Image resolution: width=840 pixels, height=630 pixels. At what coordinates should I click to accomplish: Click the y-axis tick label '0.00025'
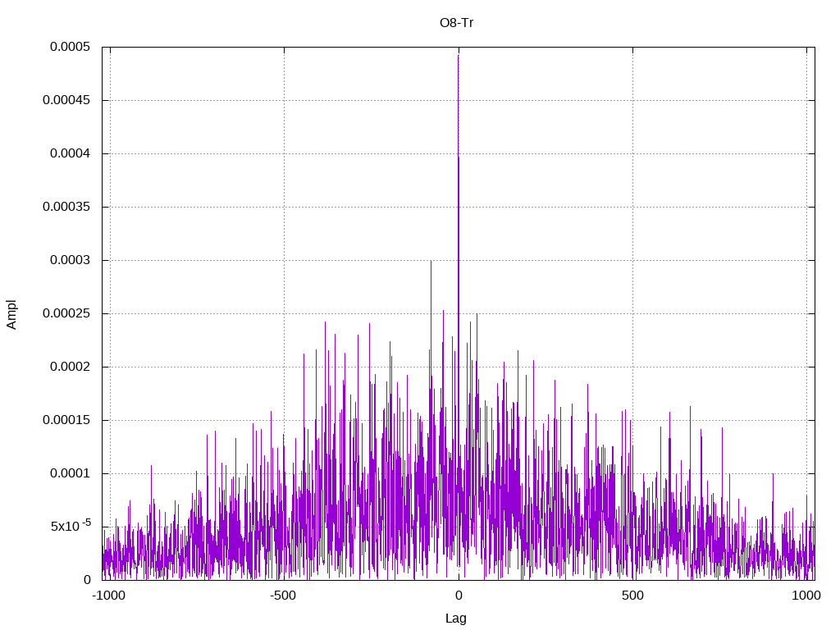pos(66,313)
